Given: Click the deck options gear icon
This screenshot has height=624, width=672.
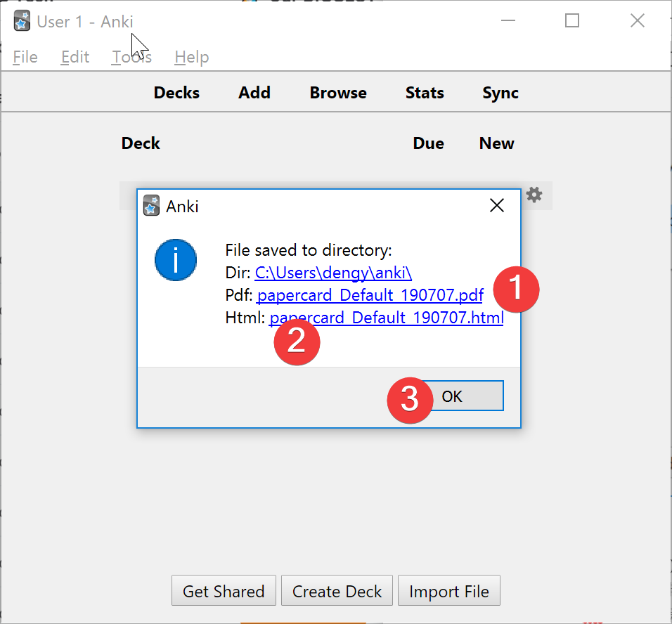Looking at the screenshot, I should 534,195.
